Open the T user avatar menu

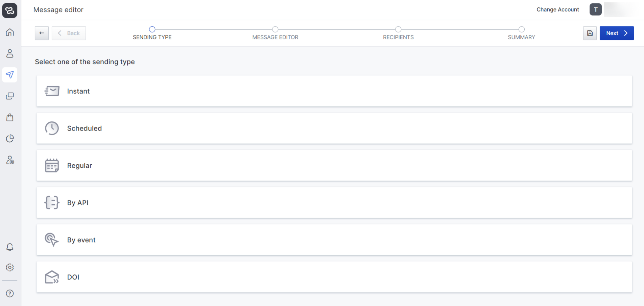[x=595, y=9]
